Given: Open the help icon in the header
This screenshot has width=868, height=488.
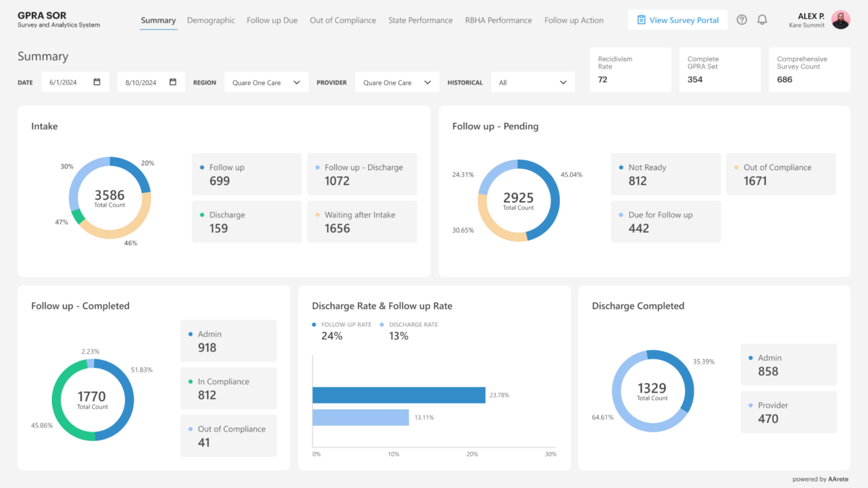Looking at the screenshot, I should [x=741, y=20].
